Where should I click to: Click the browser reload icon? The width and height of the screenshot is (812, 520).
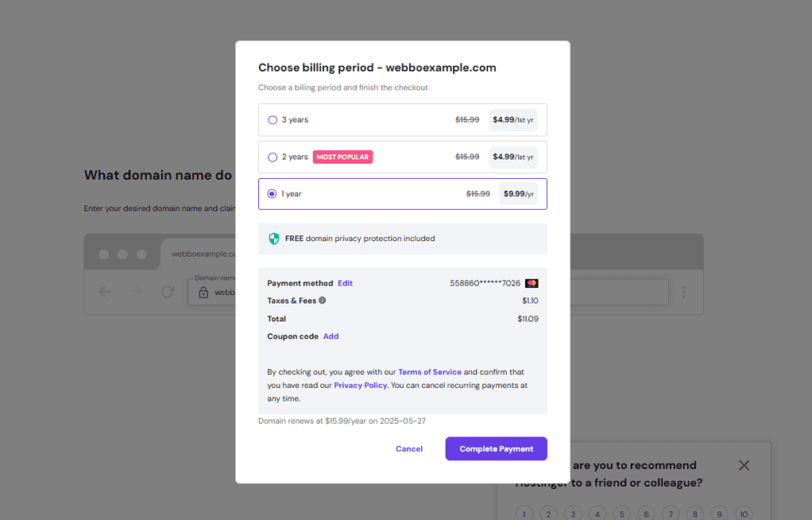168,292
